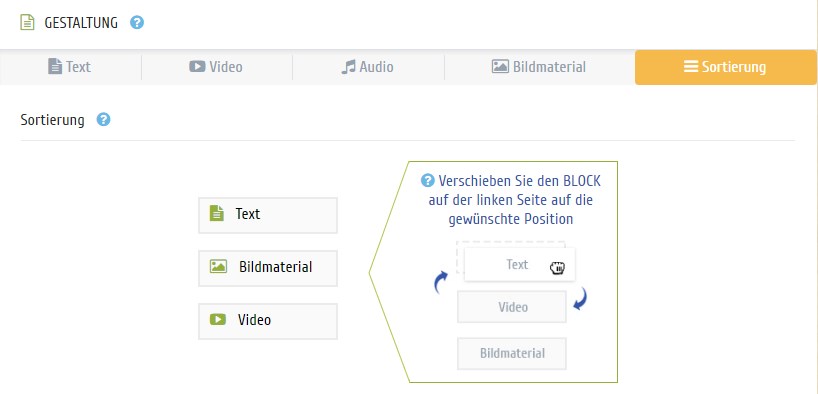Click the greyed Text sample in the instruction graphic
The height and width of the screenshot is (394, 818).
pyautogui.click(x=520, y=265)
